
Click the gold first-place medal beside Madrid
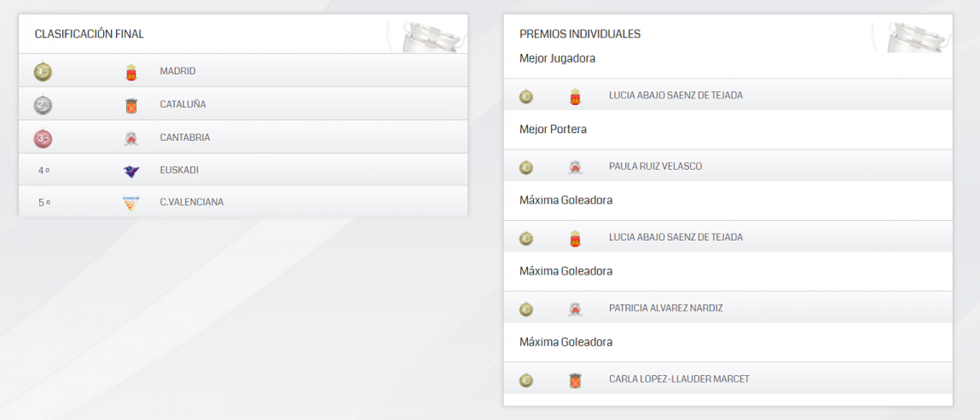click(x=43, y=72)
